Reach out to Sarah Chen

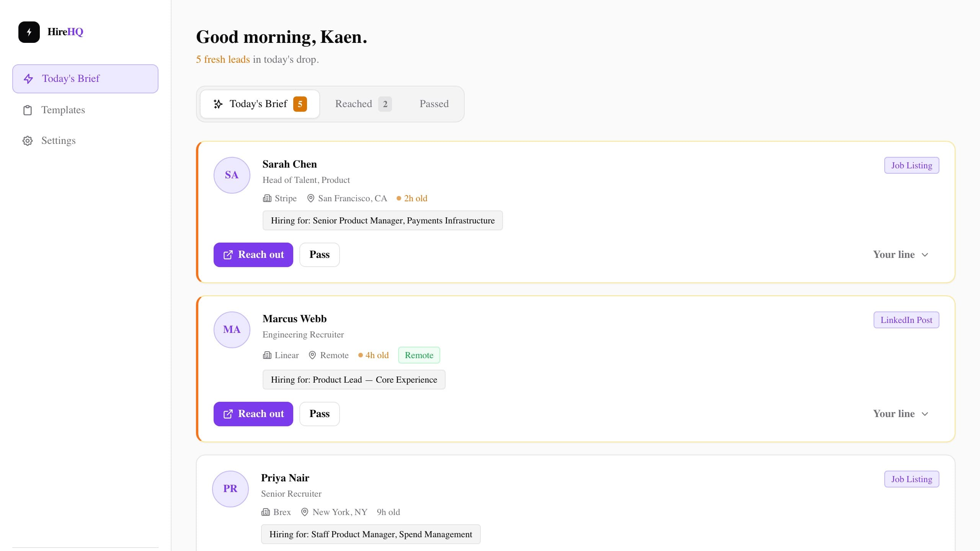253,255
